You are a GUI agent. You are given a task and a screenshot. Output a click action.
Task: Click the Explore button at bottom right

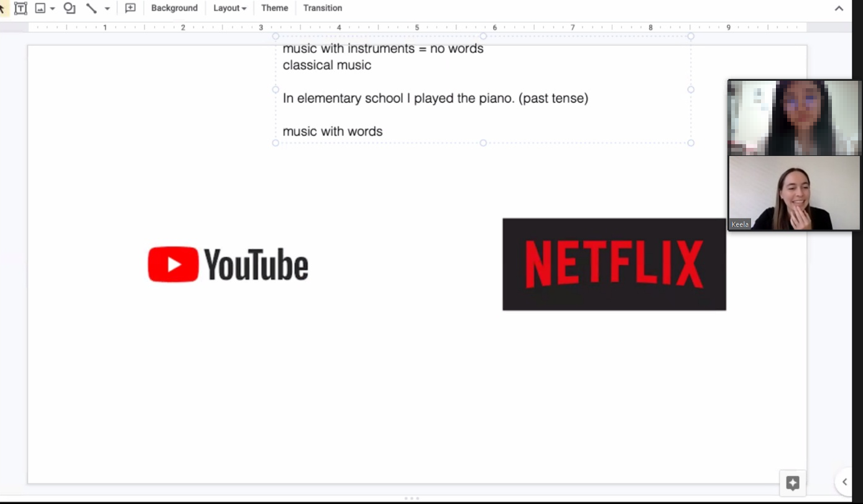pos(793,483)
